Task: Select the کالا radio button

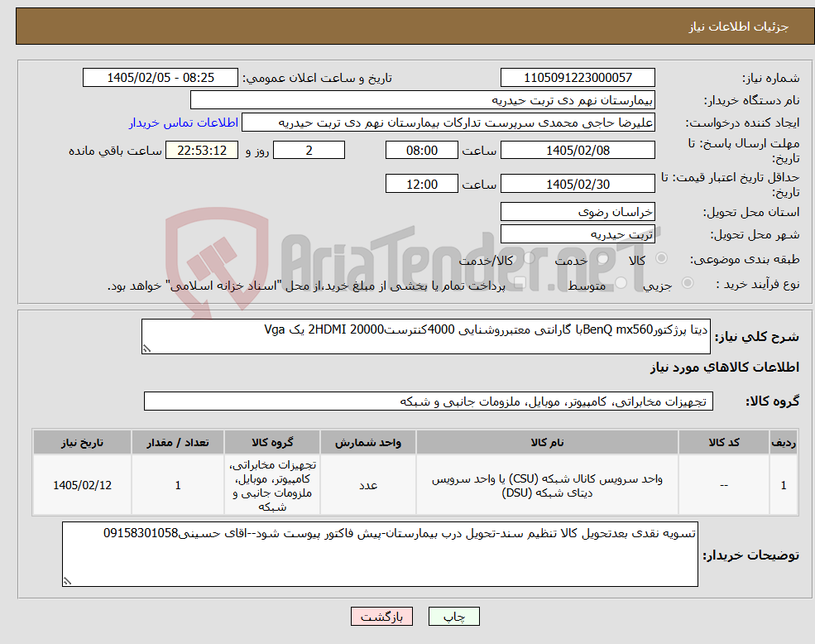Action: pos(662,258)
